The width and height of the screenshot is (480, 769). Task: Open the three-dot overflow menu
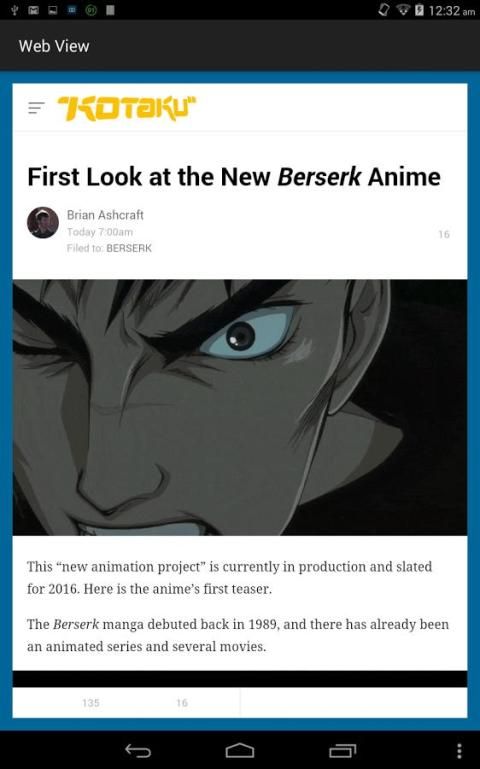(459, 750)
